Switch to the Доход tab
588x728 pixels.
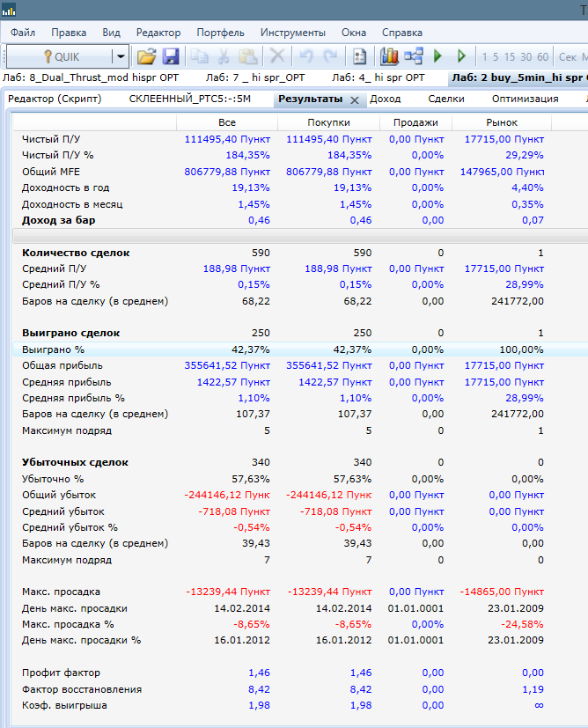[386, 99]
